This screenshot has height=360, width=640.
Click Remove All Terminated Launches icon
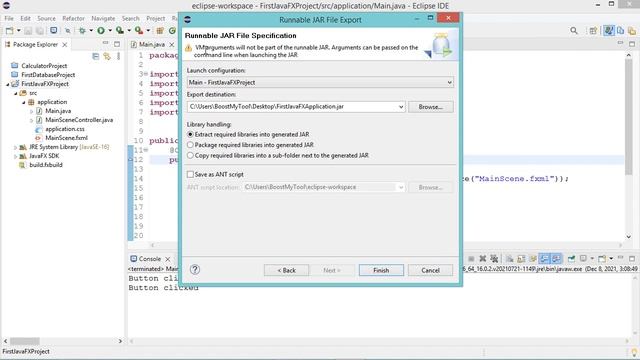click(x=494, y=259)
